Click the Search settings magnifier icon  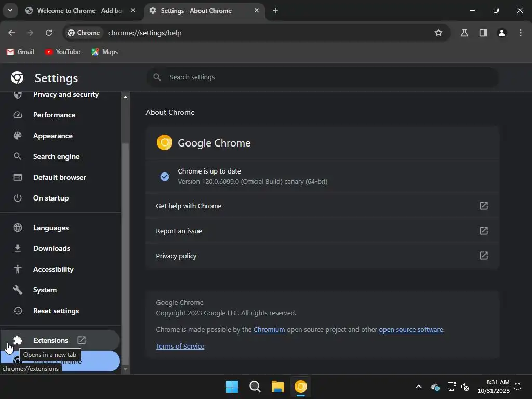tap(157, 77)
